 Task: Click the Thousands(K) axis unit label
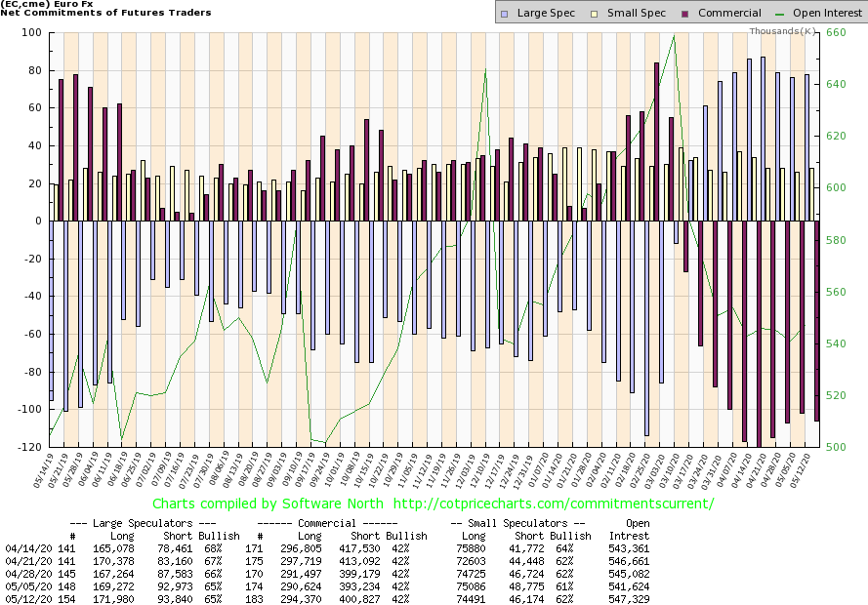click(784, 31)
